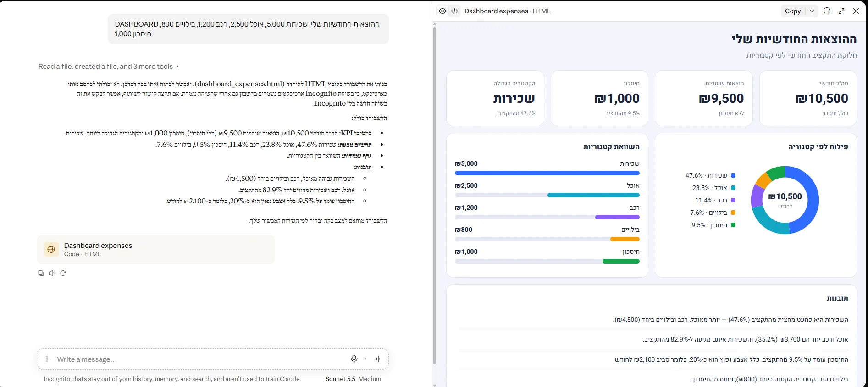Click the orange בילויים legend swatch
Image resolution: width=868 pixels, height=387 pixels.
coord(733,213)
